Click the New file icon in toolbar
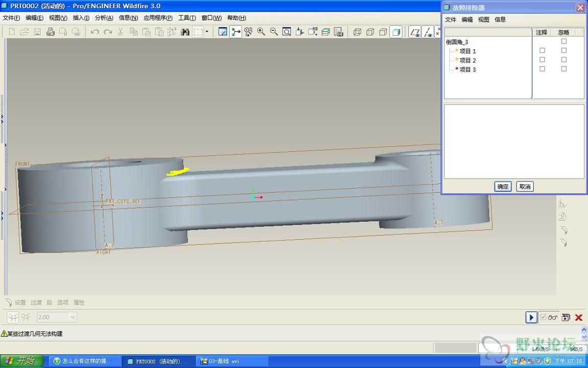The width and height of the screenshot is (588, 368). (12, 32)
